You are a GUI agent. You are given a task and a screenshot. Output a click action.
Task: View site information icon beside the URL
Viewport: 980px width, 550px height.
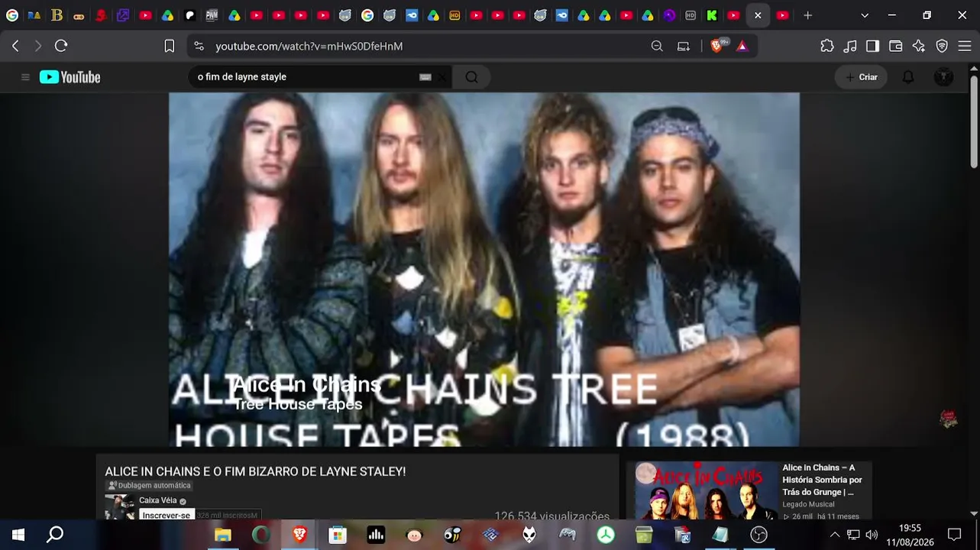click(199, 46)
